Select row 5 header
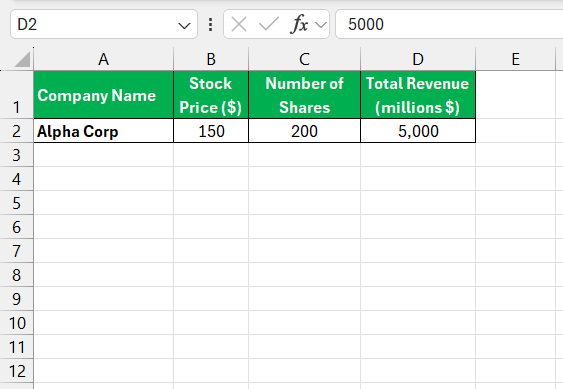563x389 pixels. pyautogui.click(x=17, y=203)
